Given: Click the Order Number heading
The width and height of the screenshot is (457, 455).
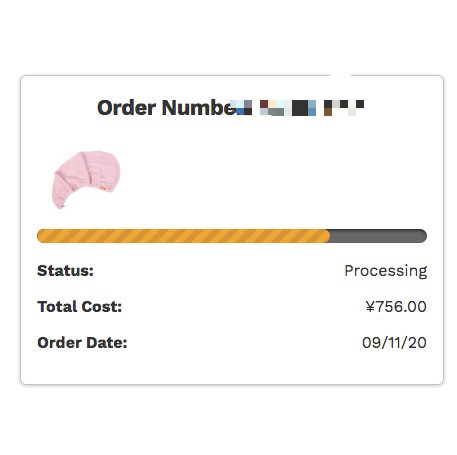Looking at the screenshot, I should [230, 108].
